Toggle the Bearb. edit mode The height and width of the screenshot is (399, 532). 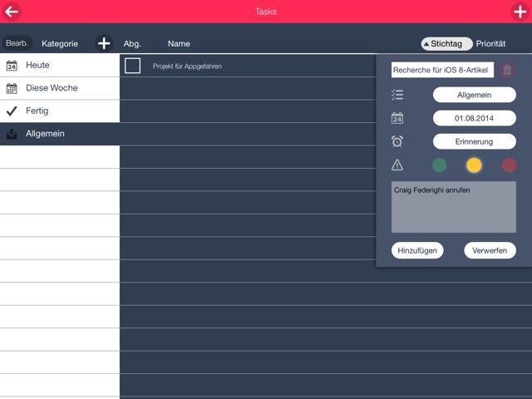[17, 43]
